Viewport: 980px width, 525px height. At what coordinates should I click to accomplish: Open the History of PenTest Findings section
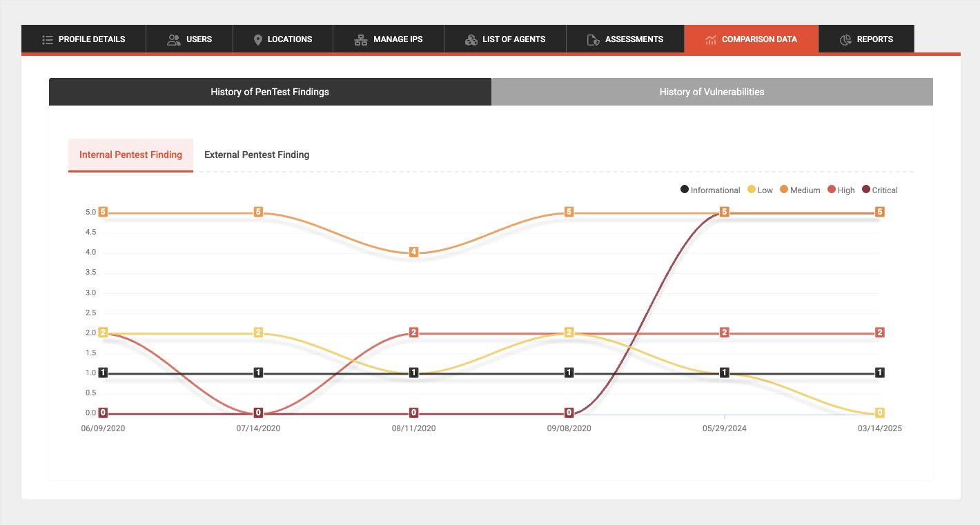(270, 92)
